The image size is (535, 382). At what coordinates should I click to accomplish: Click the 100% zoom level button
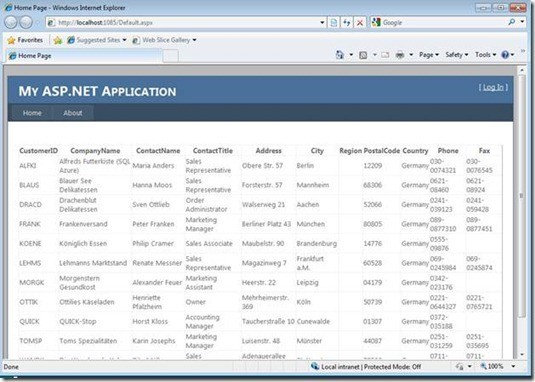492,367
